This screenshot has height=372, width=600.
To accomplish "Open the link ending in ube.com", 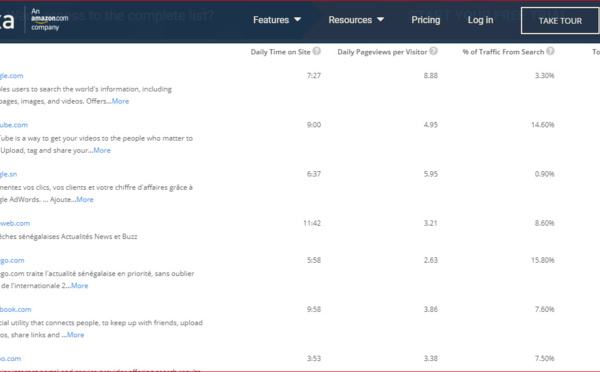I will tap(14, 125).
